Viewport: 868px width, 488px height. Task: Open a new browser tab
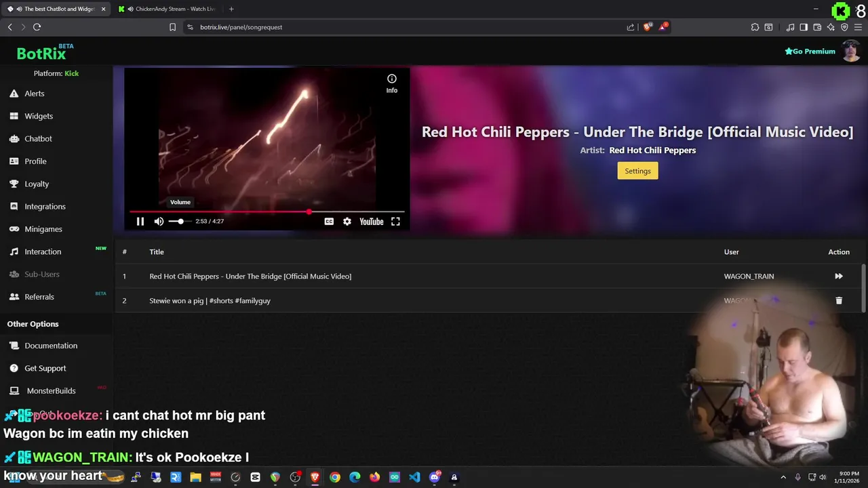(231, 9)
